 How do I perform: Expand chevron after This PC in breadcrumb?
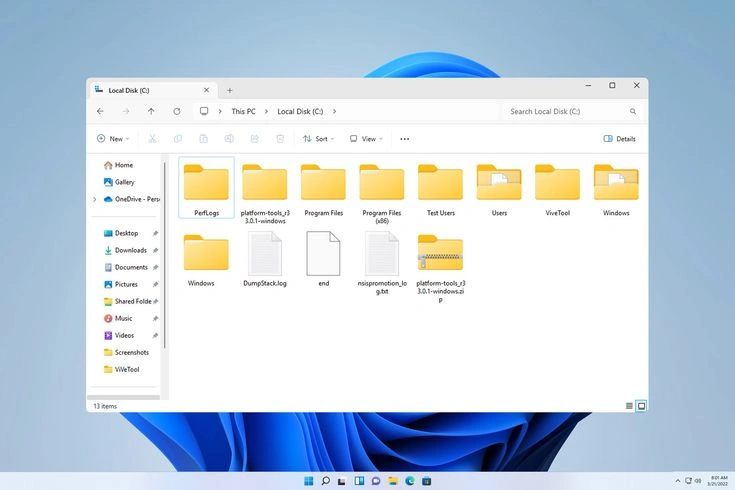pyautogui.click(x=266, y=112)
